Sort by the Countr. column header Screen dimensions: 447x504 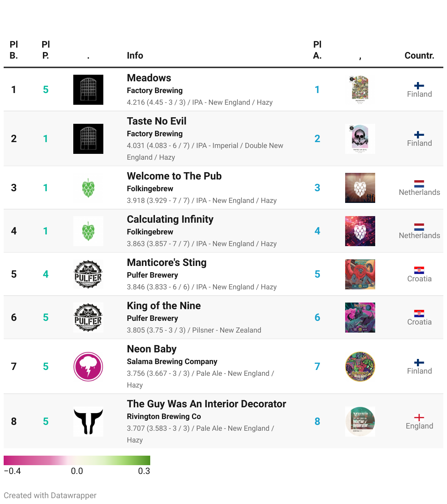pos(419,56)
